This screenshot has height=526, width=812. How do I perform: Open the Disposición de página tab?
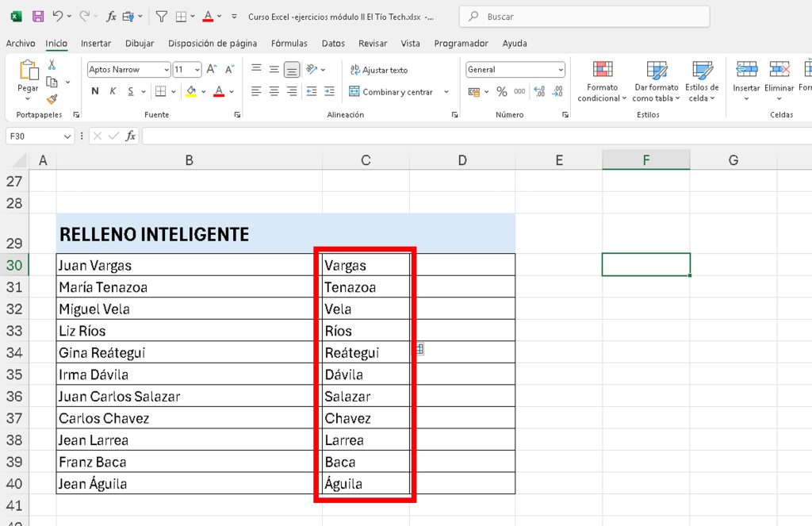[x=213, y=44]
